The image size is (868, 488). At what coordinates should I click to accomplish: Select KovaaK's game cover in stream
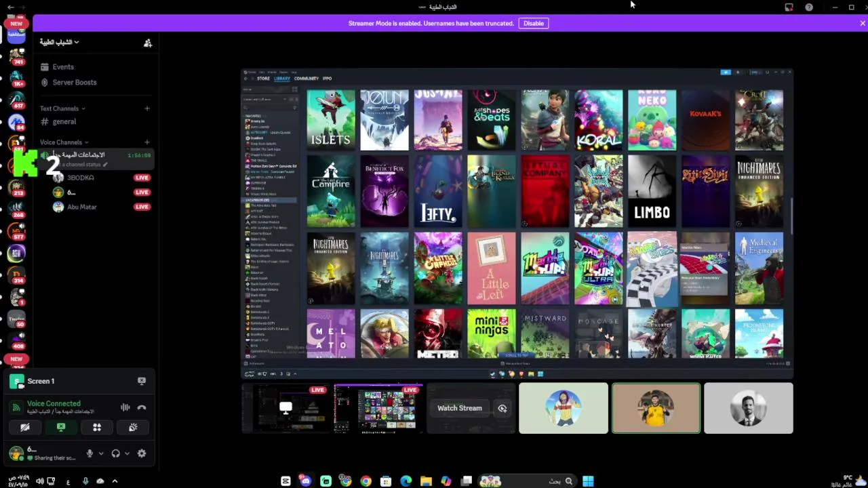pos(705,120)
